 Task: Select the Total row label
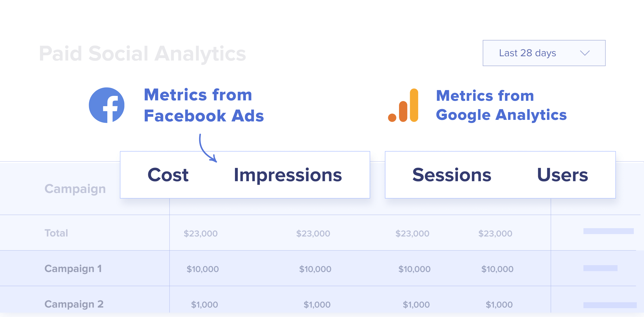[56, 233]
